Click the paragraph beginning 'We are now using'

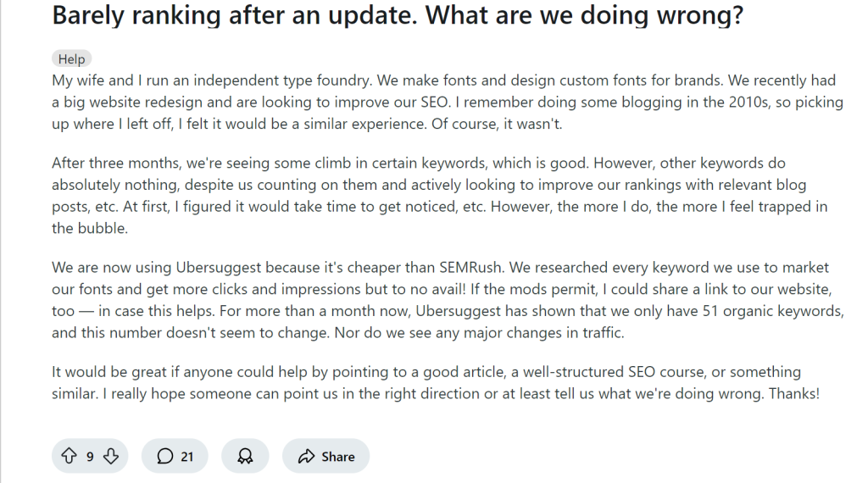(448, 300)
